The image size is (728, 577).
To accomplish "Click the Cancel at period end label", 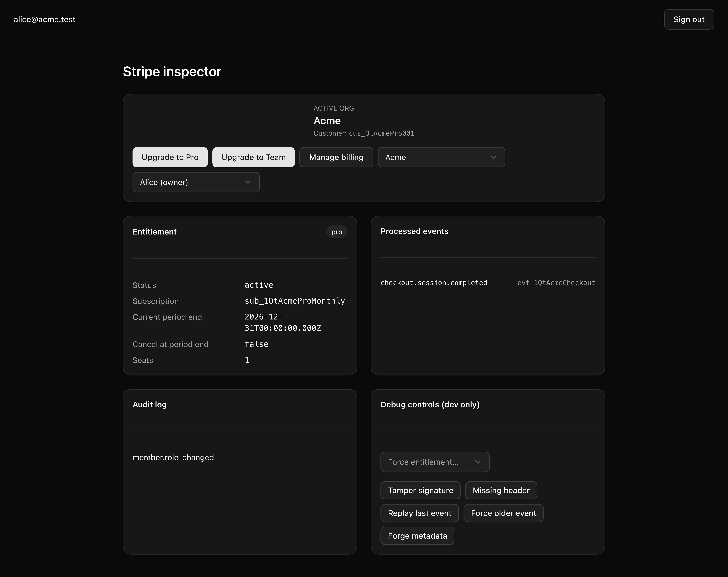I will point(170,344).
